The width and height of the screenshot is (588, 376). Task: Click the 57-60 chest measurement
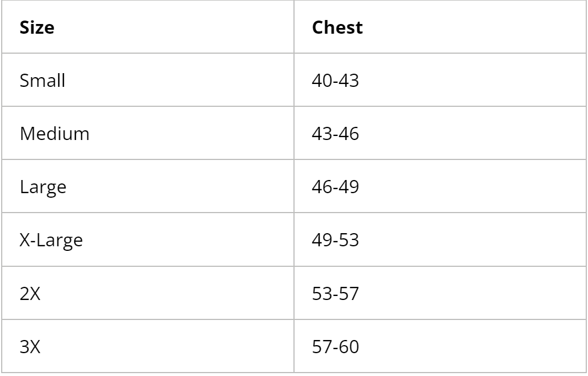point(335,346)
